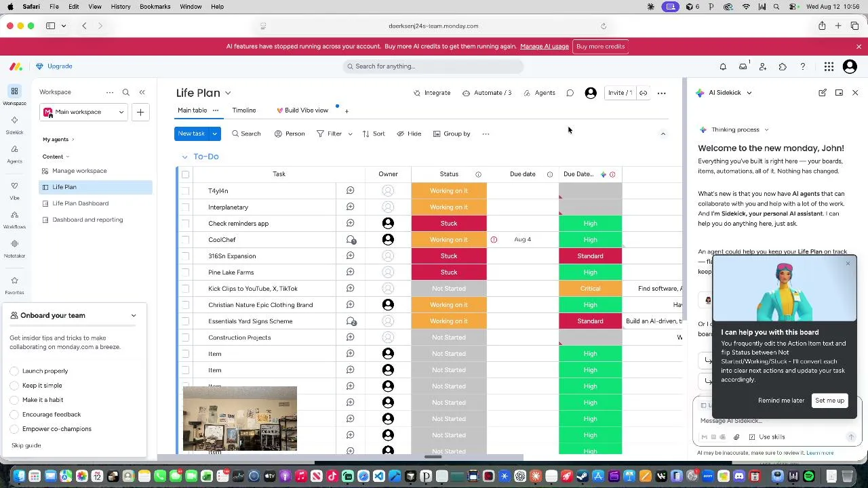Open the Filter options chevron
Viewport: 868px width, 488px height.
click(350, 134)
